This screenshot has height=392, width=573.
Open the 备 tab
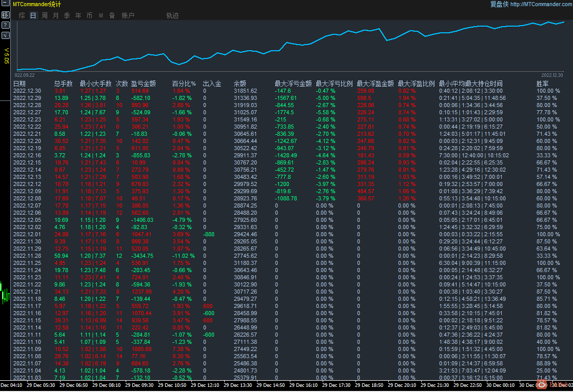(x=112, y=15)
